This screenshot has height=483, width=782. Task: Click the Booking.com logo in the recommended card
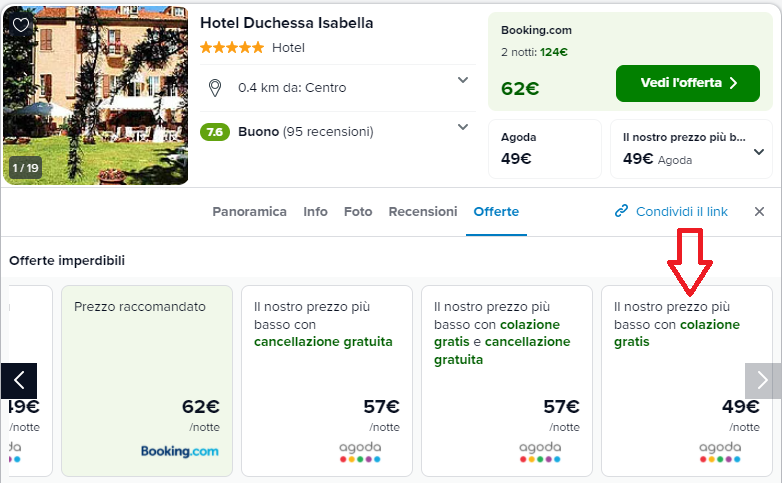tap(179, 451)
